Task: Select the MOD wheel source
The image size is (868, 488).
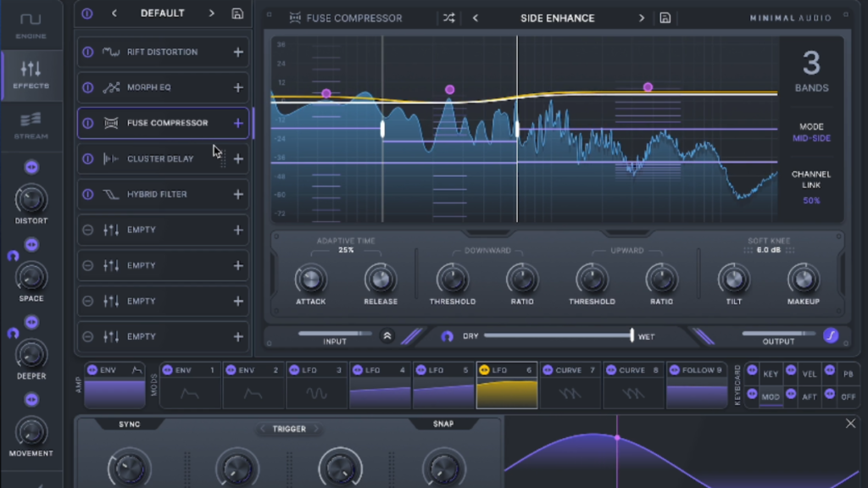Action: [771, 396]
